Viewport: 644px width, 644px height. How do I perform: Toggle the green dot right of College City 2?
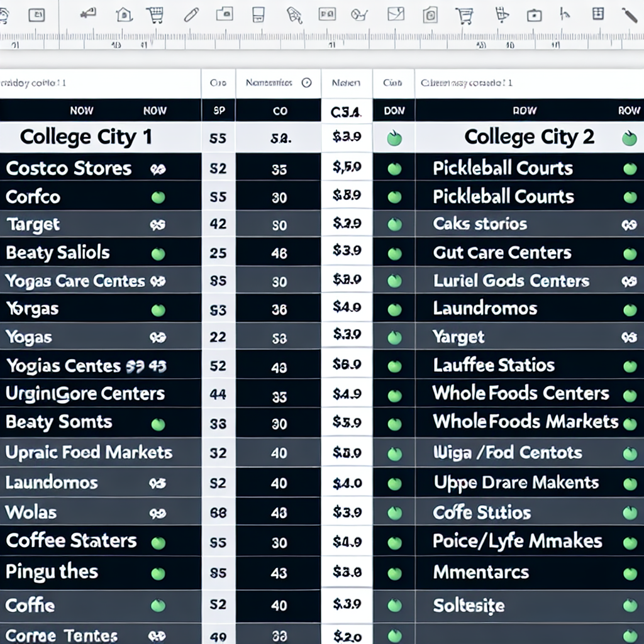[x=629, y=138]
